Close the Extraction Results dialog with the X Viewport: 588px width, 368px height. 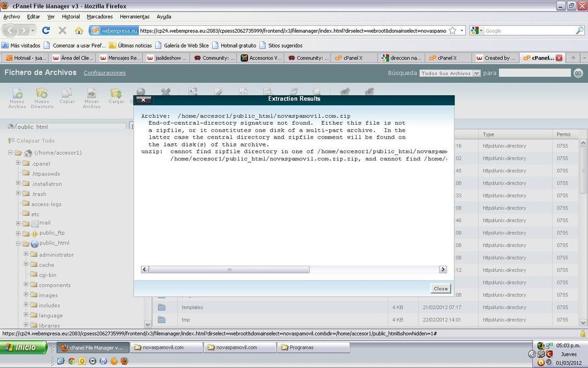click(x=143, y=100)
